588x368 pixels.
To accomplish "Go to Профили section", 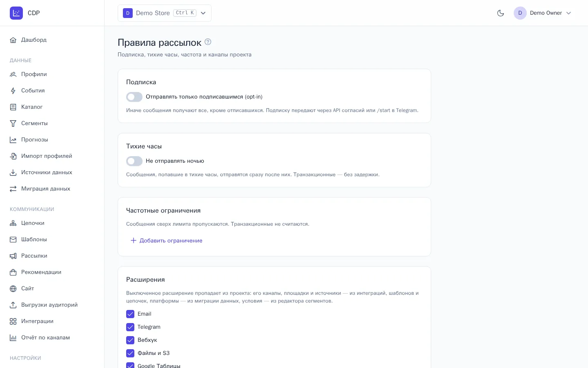I will click(x=52, y=74).
